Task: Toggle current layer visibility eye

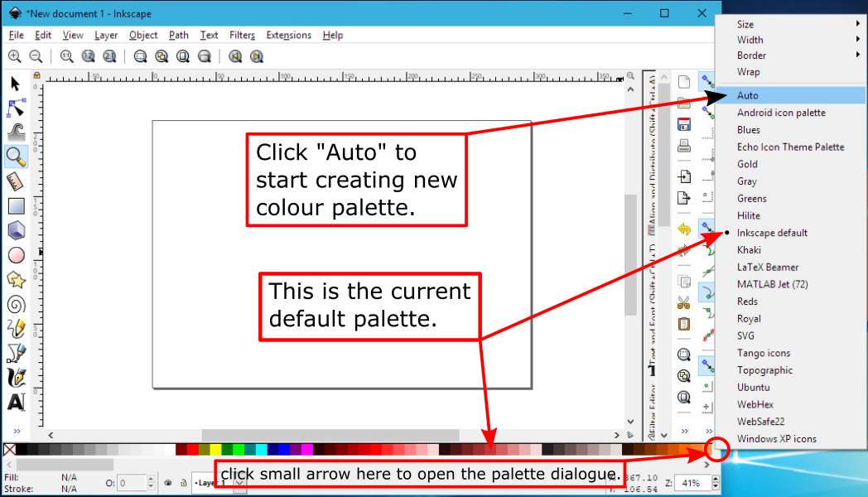Action: coord(168,483)
